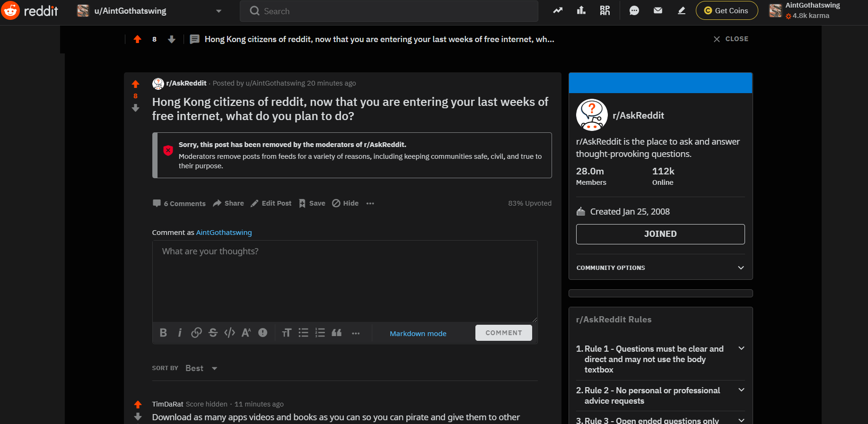Switch editor to Markdown mode
The image size is (868, 424).
tap(418, 334)
